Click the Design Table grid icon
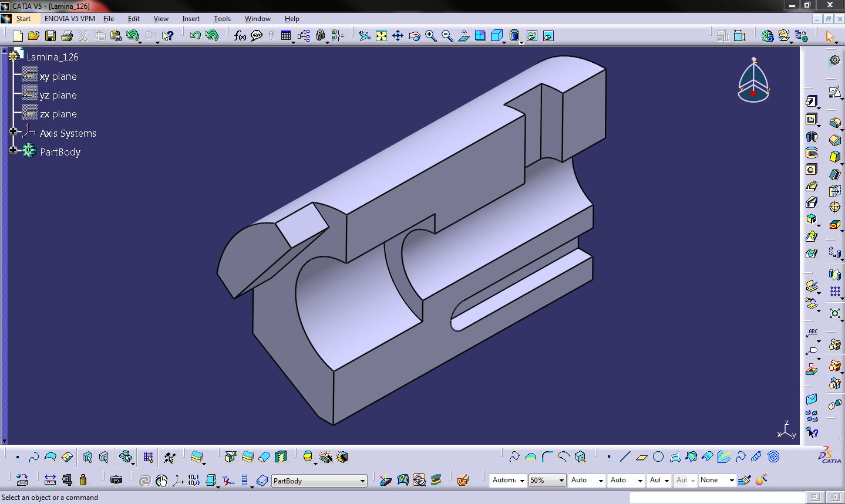The height and width of the screenshot is (504, 845). tap(286, 36)
